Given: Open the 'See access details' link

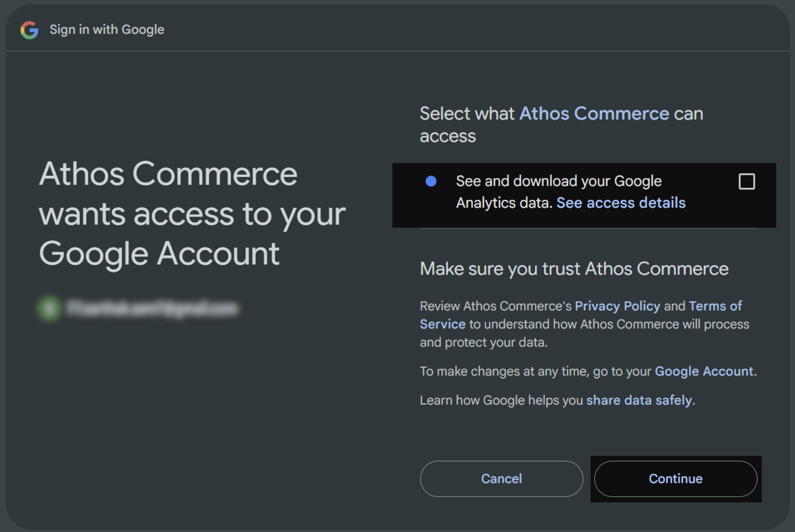Looking at the screenshot, I should tap(621, 203).
